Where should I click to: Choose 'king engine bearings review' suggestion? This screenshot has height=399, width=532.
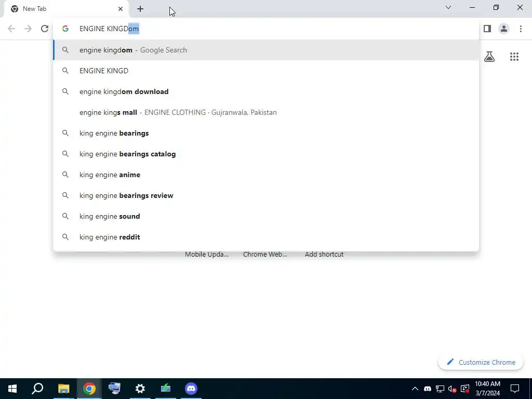[266, 195]
